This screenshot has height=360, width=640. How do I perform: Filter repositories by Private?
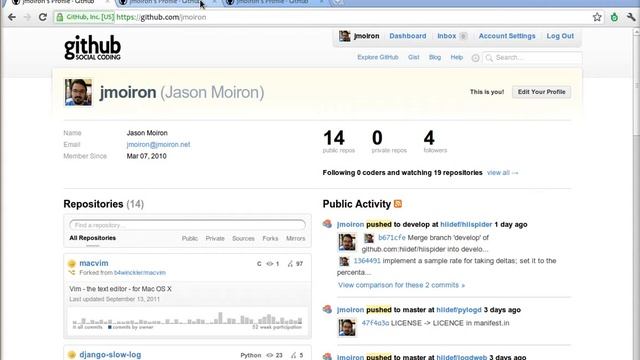pos(215,238)
